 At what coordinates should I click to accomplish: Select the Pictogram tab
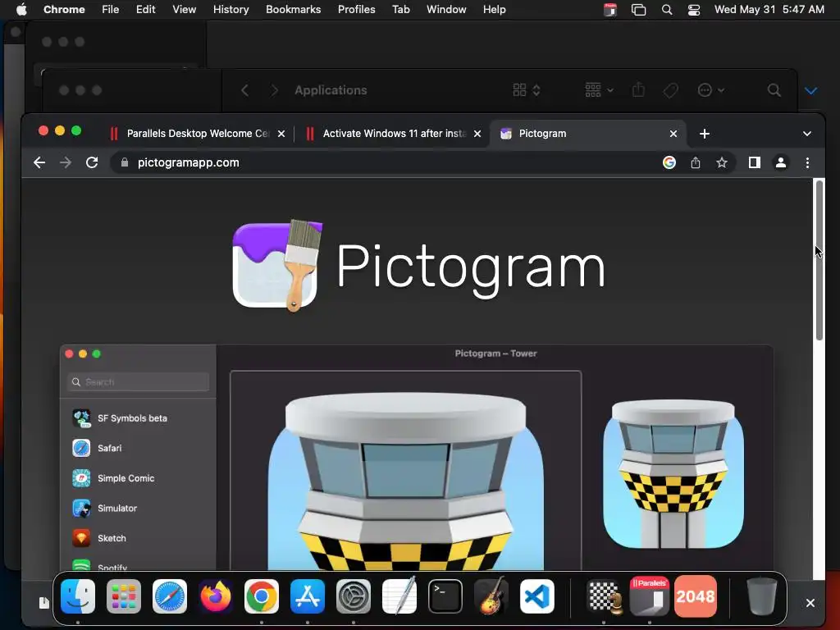[x=589, y=134]
